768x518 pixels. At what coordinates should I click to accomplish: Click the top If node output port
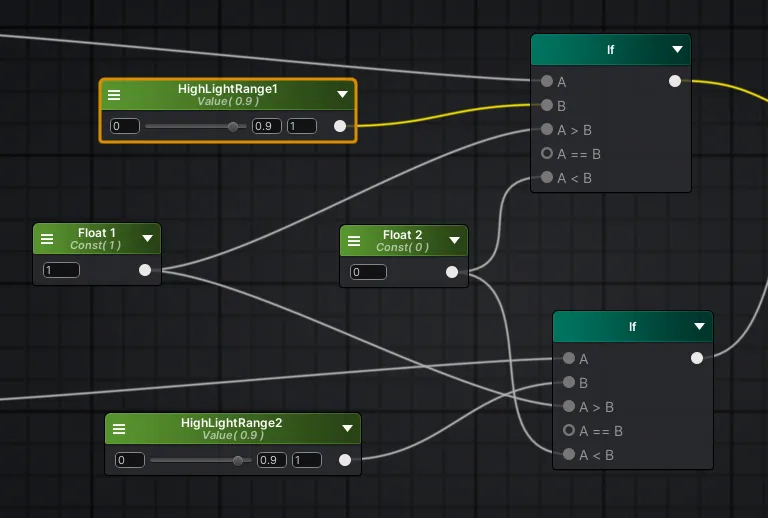pos(675,81)
